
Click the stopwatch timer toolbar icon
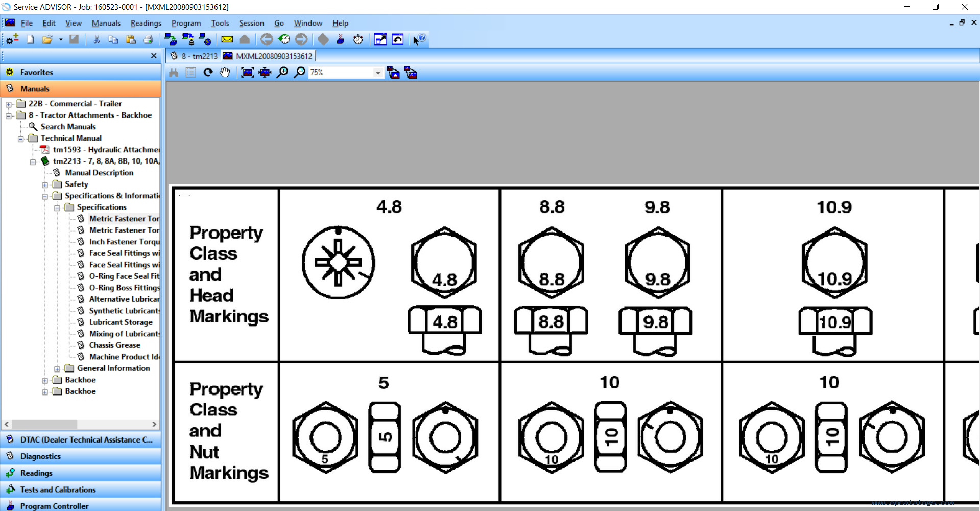coord(358,39)
